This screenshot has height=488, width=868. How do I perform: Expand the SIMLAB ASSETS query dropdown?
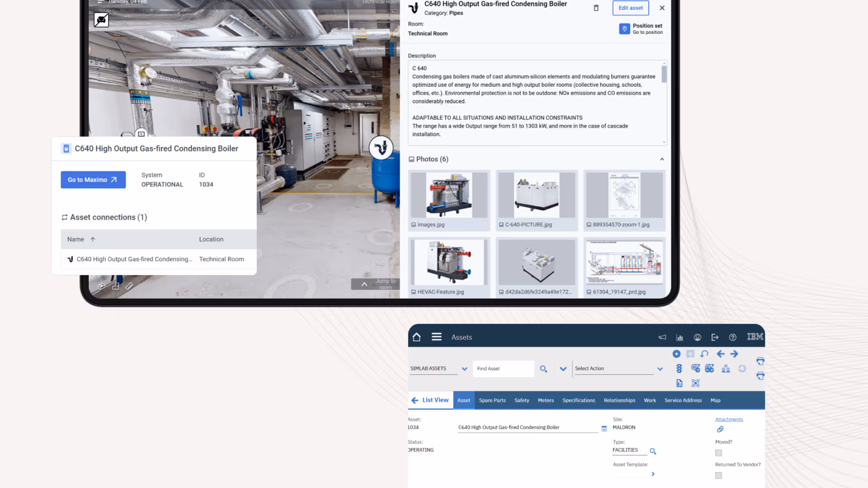(x=464, y=369)
